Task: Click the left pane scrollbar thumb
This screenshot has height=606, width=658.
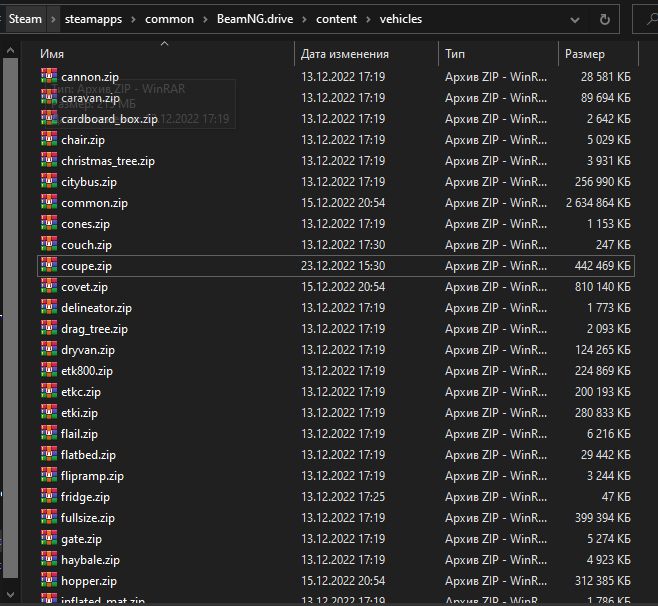Action: [x=10, y=318]
